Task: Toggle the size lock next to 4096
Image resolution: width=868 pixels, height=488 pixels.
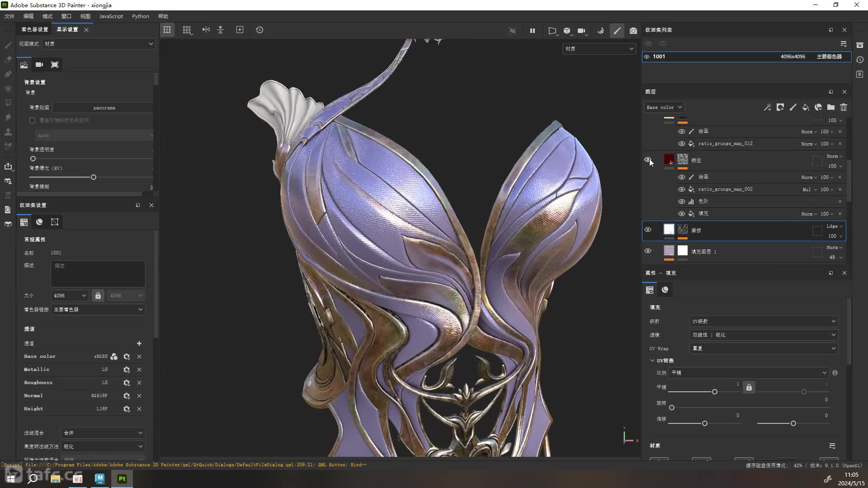Action: 98,296
